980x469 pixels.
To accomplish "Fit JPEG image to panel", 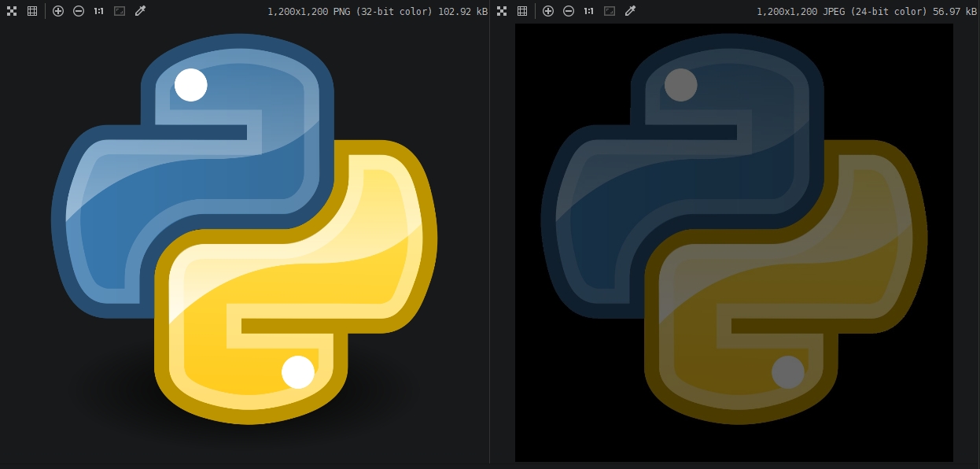I will (x=610, y=11).
